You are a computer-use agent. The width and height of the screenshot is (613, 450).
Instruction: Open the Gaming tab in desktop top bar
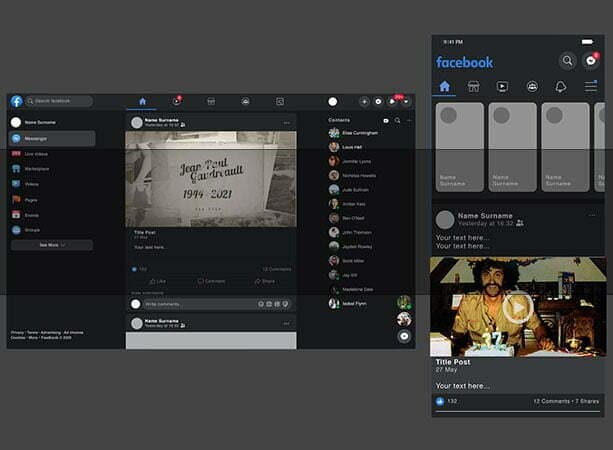pos(280,102)
